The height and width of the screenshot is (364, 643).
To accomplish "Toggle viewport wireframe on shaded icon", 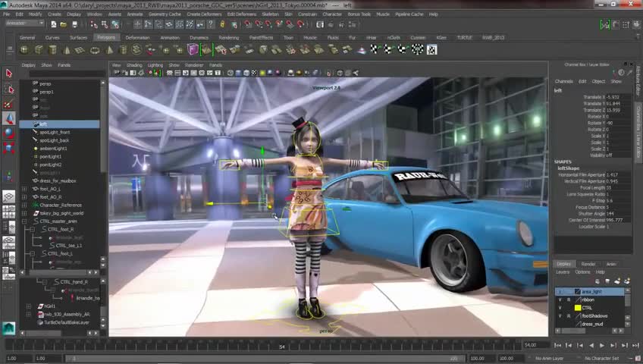I will tap(246, 73).
